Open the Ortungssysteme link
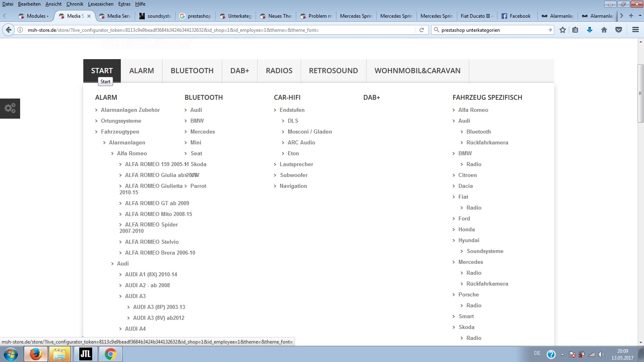Viewport: 644px width, 362px height. tap(121, 121)
